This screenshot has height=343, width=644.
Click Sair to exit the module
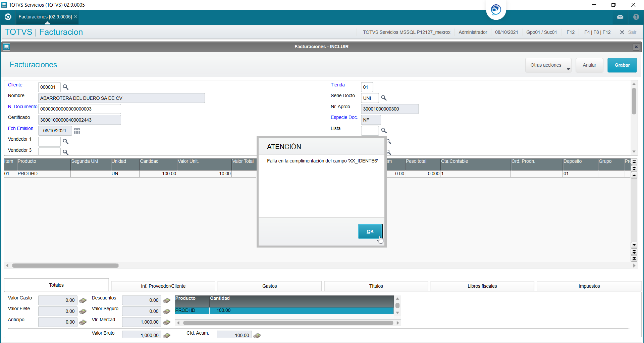[628, 32]
